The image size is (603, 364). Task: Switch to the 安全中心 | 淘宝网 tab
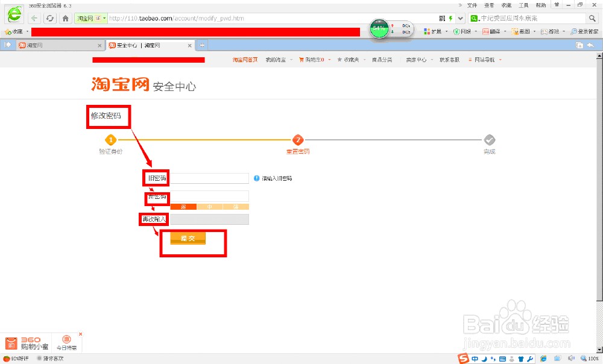click(x=150, y=45)
